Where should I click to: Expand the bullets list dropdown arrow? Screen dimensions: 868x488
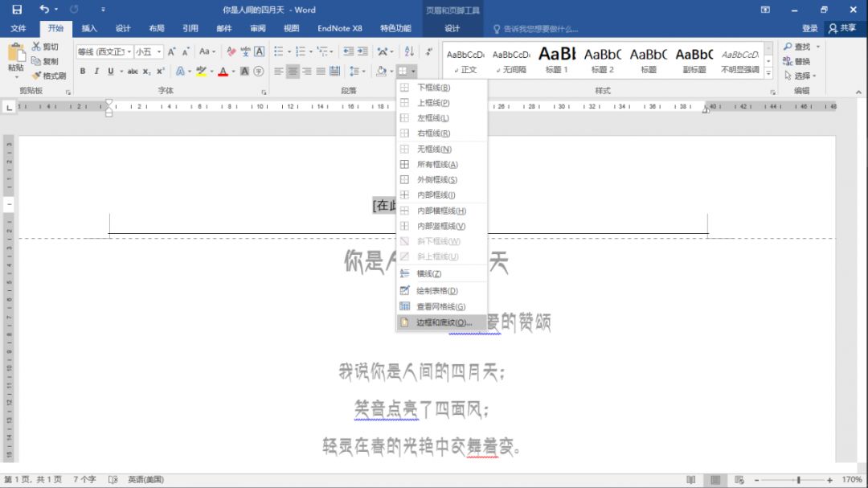(289, 51)
